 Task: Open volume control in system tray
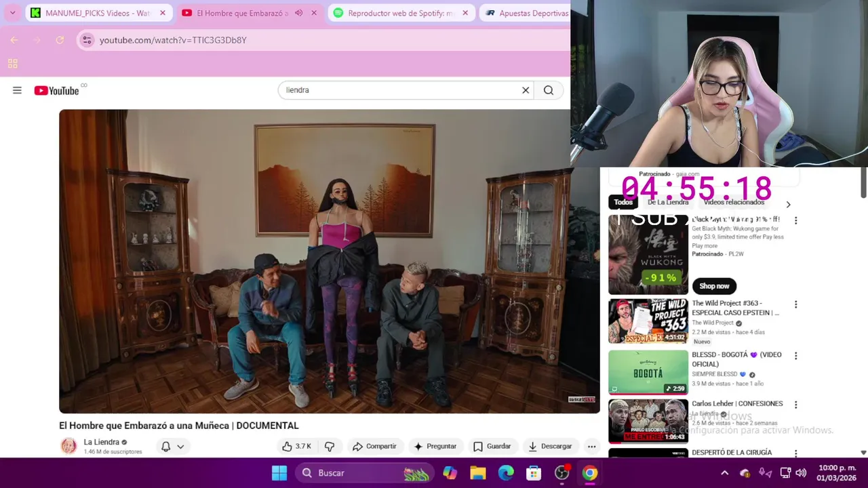tap(801, 473)
